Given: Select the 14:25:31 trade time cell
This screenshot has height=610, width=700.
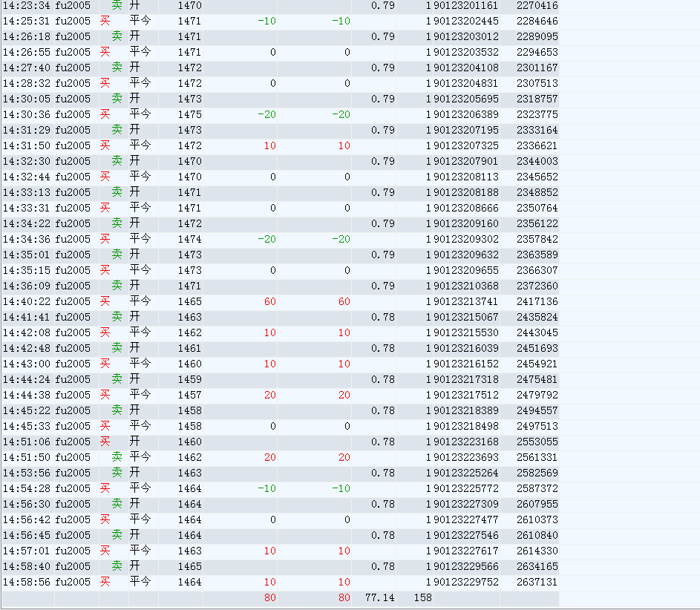Looking at the screenshot, I should click(x=26, y=21).
